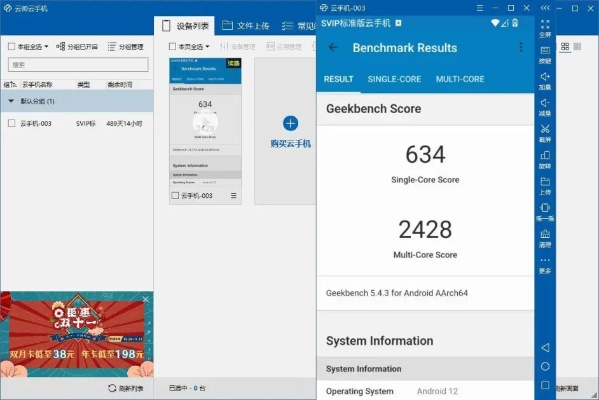Open 上传 upload folder icon in sidebar
The image size is (599, 400).
(545, 181)
